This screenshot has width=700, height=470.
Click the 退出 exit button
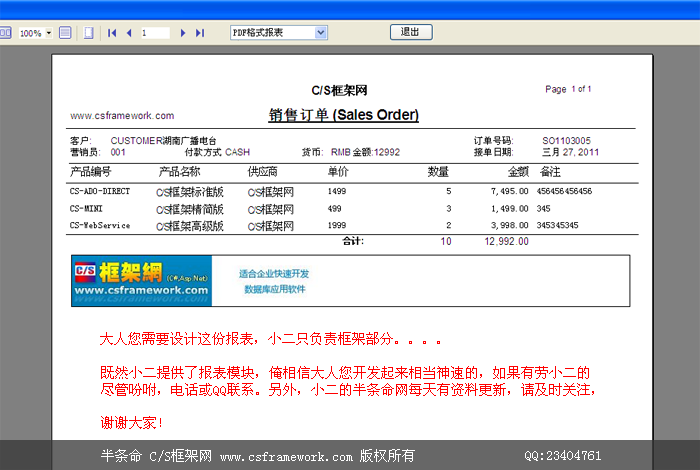tap(410, 32)
